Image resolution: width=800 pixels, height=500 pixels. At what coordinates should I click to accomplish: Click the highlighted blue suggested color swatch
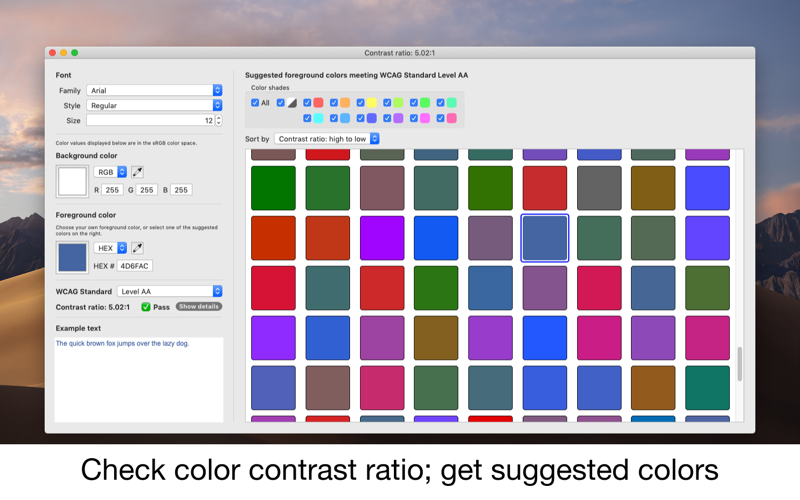coord(545,238)
